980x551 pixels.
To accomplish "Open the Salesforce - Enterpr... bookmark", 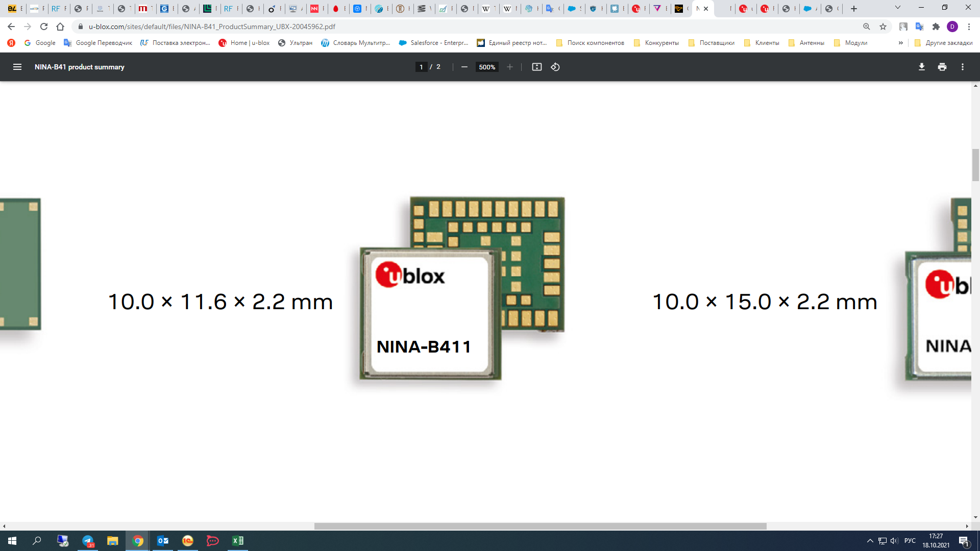I will (x=433, y=43).
